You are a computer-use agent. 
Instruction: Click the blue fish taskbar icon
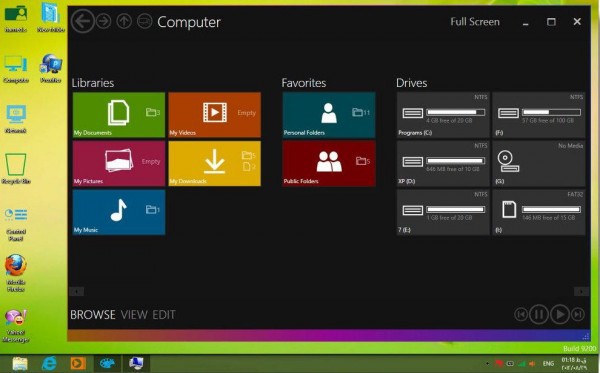pos(107,363)
